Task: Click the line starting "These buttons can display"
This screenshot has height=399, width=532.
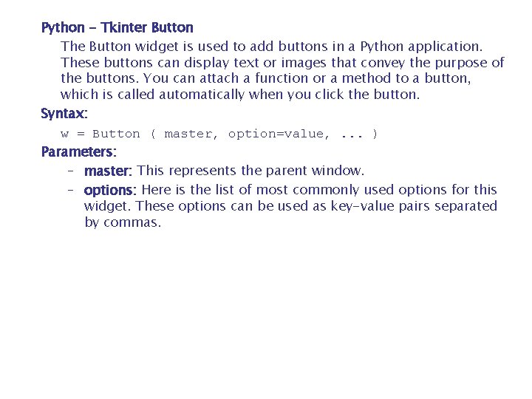Action: pos(282,63)
